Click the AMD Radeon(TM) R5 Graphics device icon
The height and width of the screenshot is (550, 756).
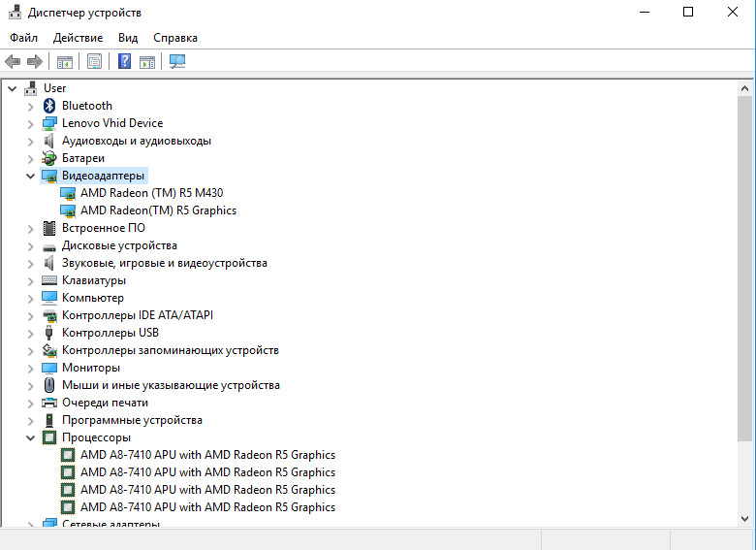(68, 210)
